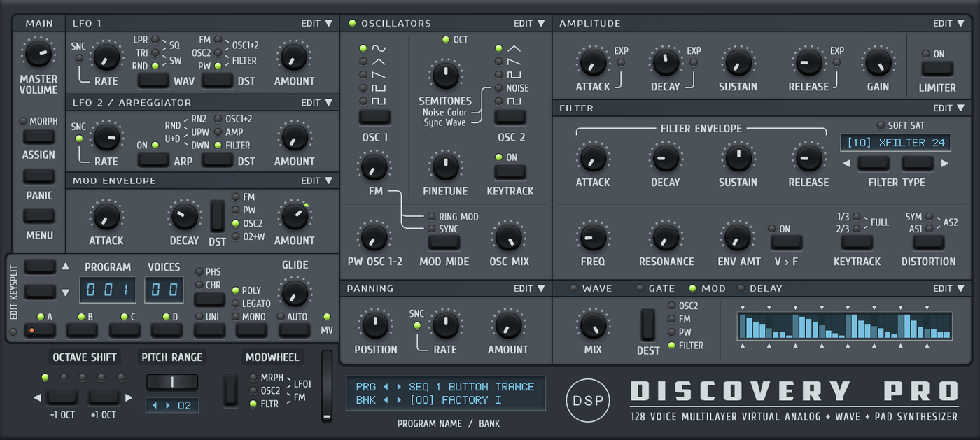Click the PW OSC 1-2 knob
Image resolution: width=980 pixels, height=440 pixels.
point(374,237)
